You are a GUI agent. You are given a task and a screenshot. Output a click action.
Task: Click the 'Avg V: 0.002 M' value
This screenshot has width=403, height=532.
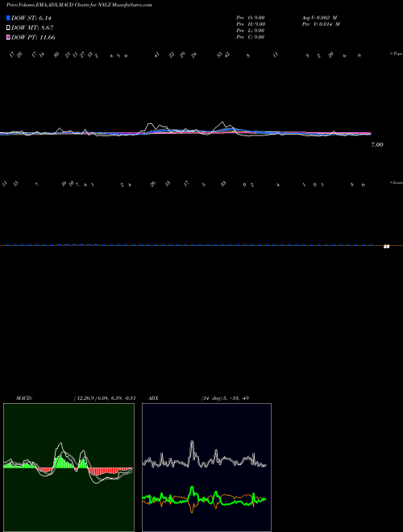click(x=319, y=18)
